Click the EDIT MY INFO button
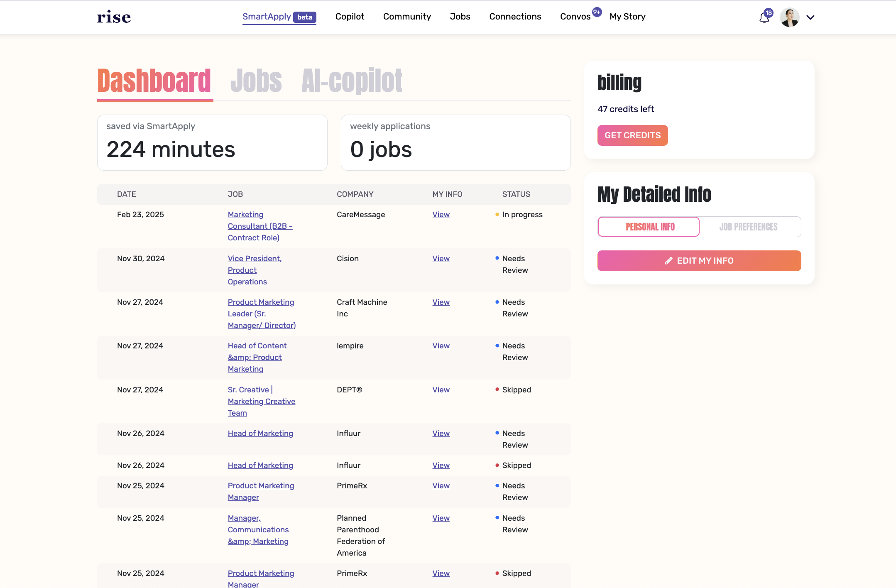The width and height of the screenshot is (896, 588). click(x=699, y=261)
